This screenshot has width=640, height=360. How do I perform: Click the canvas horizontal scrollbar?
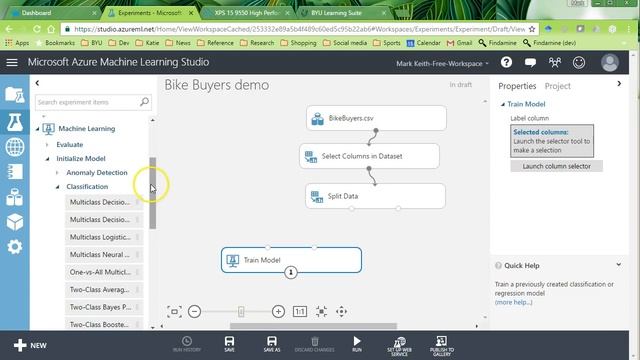pyautogui.click(x=313, y=326)
